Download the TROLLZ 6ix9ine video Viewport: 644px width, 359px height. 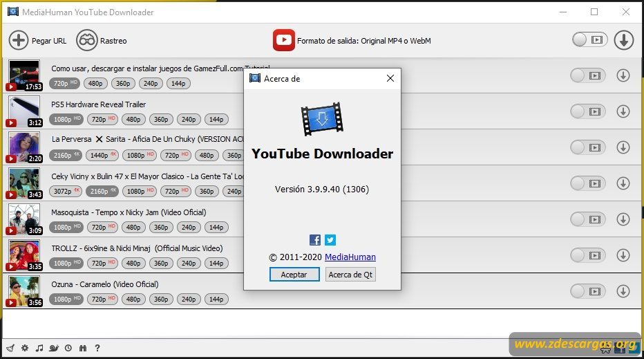click(x=623, y=255)
